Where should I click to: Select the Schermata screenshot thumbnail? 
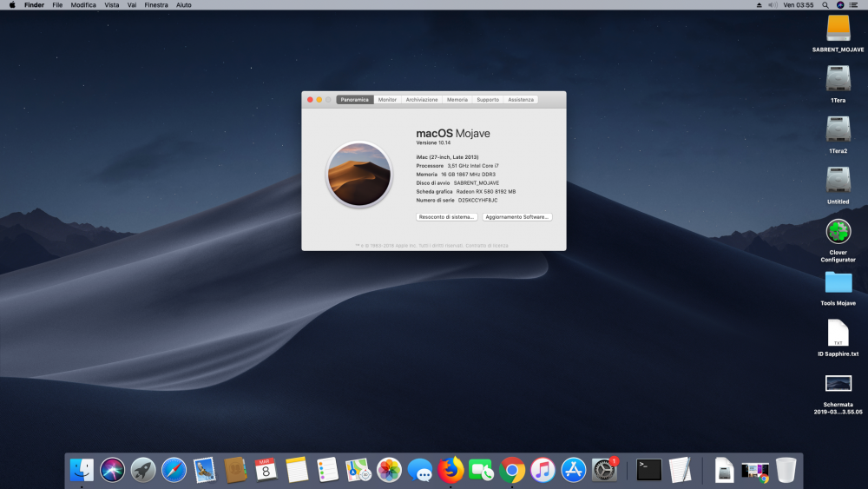838,383
